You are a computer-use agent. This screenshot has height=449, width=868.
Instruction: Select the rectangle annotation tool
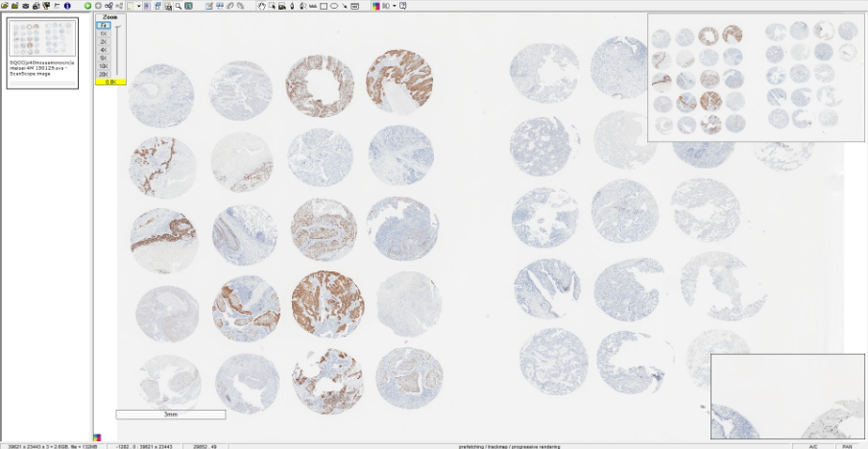[324, 6]
